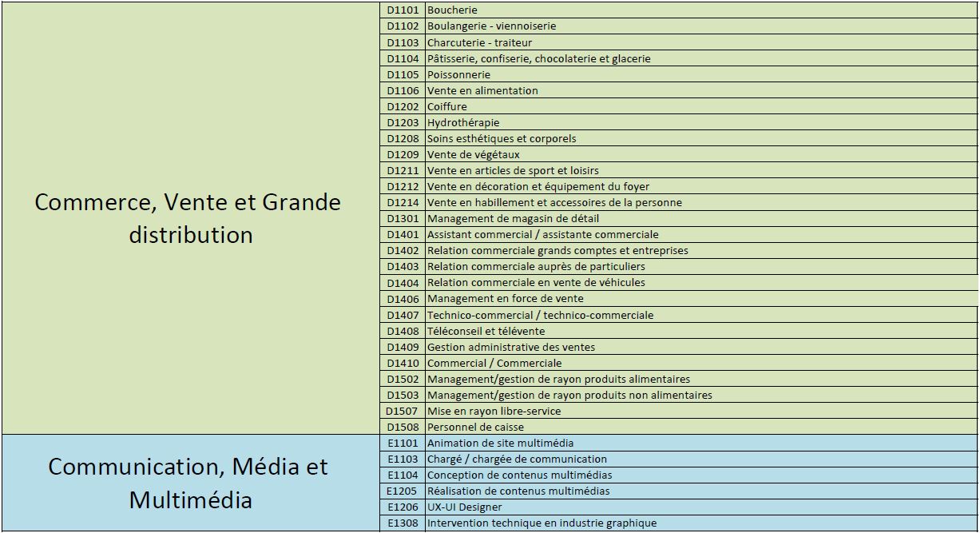Select the cell 'Boucherie'
The height and width of the screenshot is (533, 980).
tap(702, 10)
